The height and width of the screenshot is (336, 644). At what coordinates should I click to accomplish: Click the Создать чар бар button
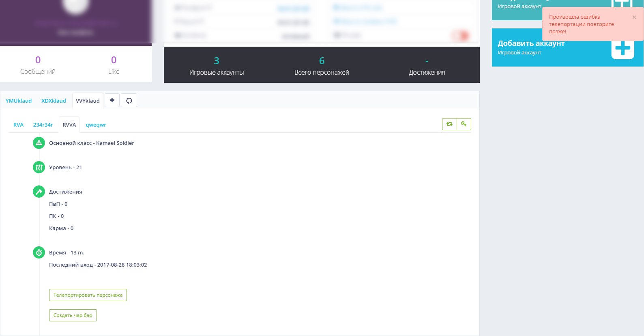(73, 315)
